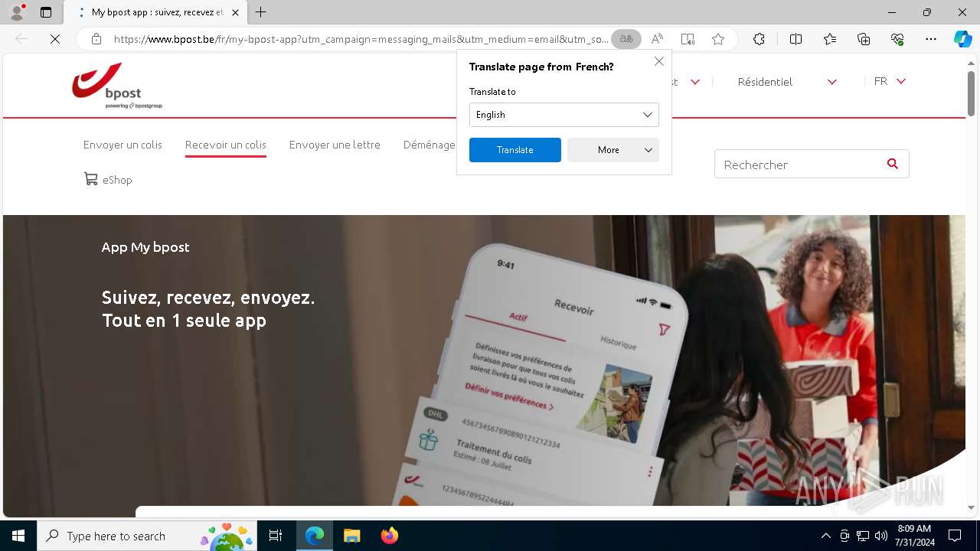Expand the Résidentiel dropdown
Viewport: 980px width, 551px height.
[787, 82]
